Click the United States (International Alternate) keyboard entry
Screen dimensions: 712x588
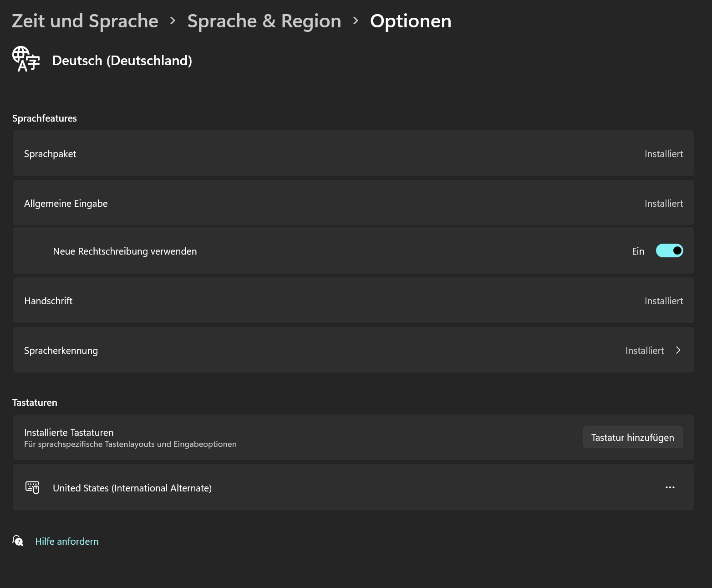pyautogui.click(x=132, y=488)
